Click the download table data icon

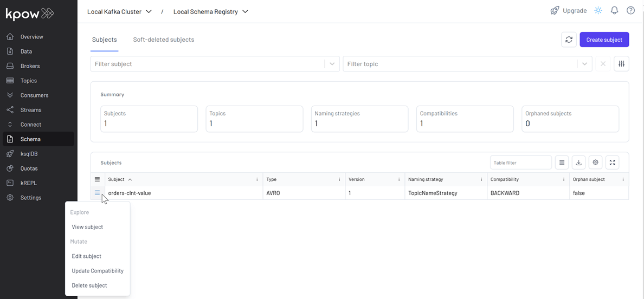click(578, 162)
